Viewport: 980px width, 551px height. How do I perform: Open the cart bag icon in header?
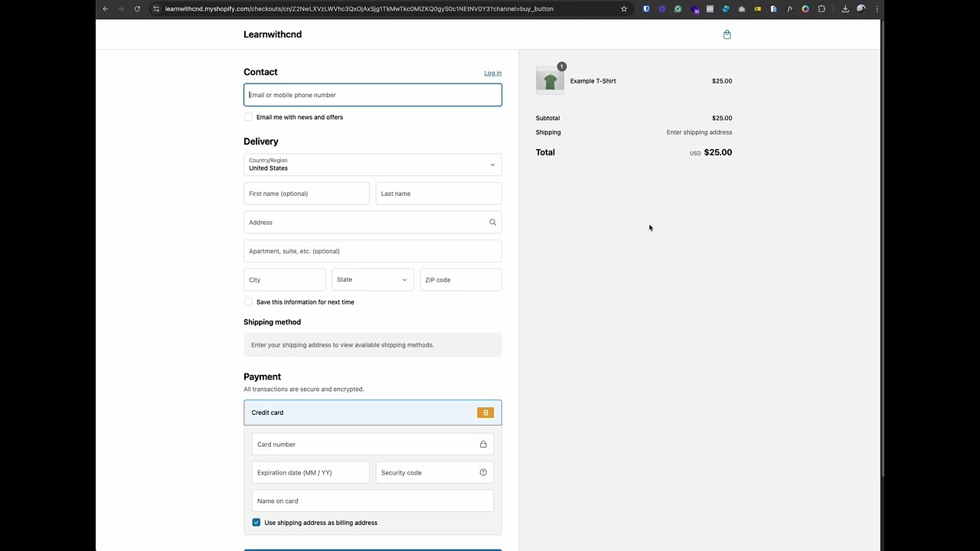tap(727, 34)
